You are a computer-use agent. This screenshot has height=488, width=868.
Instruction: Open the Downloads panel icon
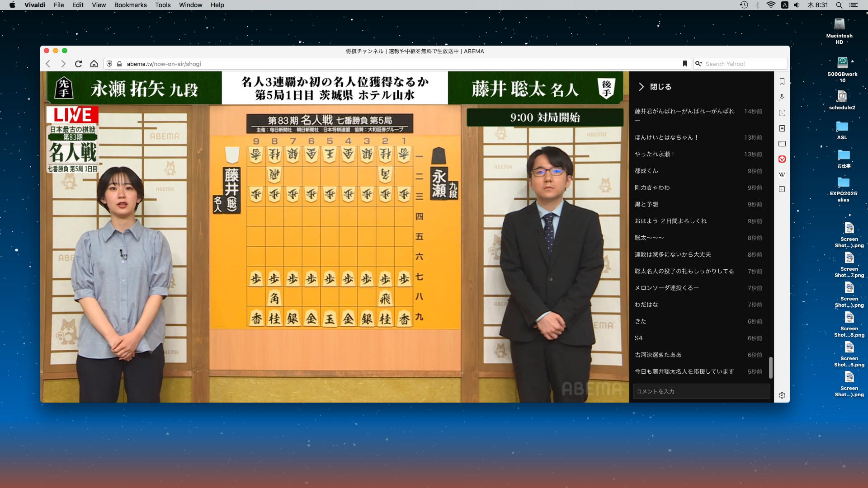tap(782, 98)
